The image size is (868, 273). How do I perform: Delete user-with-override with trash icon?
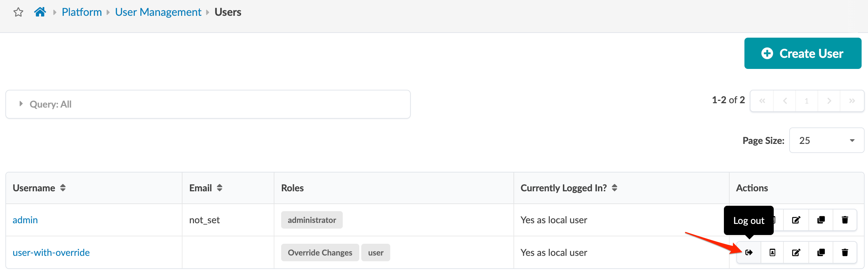[845, 252]
